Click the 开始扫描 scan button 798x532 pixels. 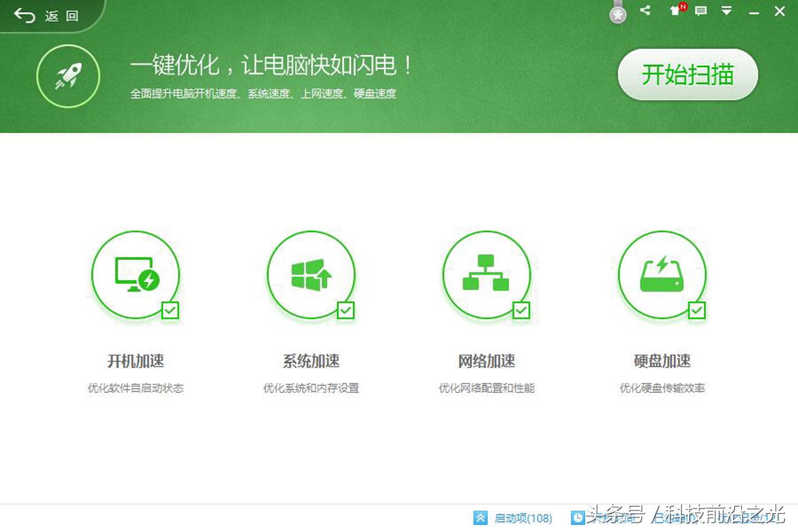pyautogui.click(x=687, y=75)
